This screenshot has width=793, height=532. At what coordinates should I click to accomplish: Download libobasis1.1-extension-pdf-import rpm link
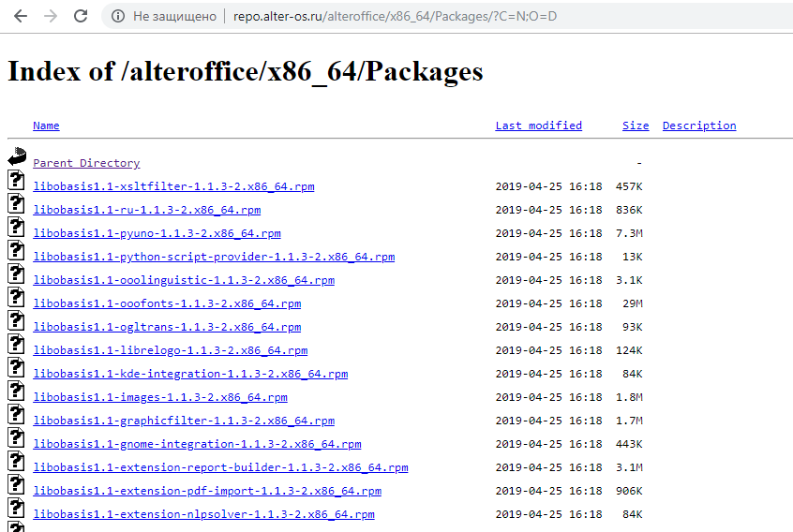tap(207, 491)
